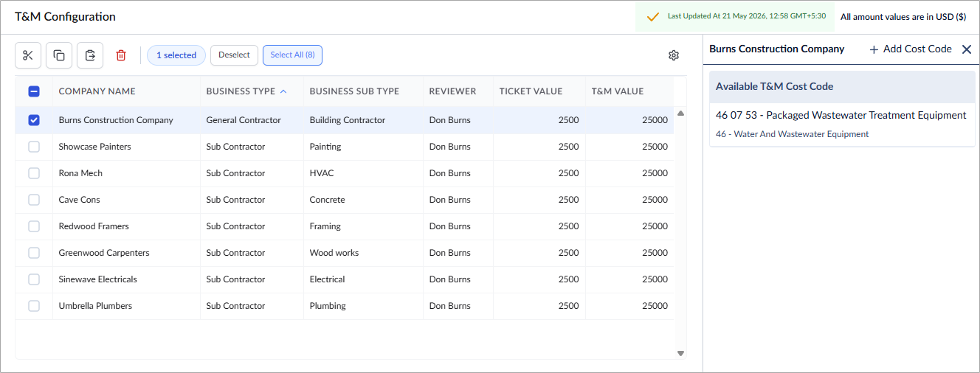Close the Burns Construction Company panel
This screenshot has height=373, width=980.
(x=967, y=49)
